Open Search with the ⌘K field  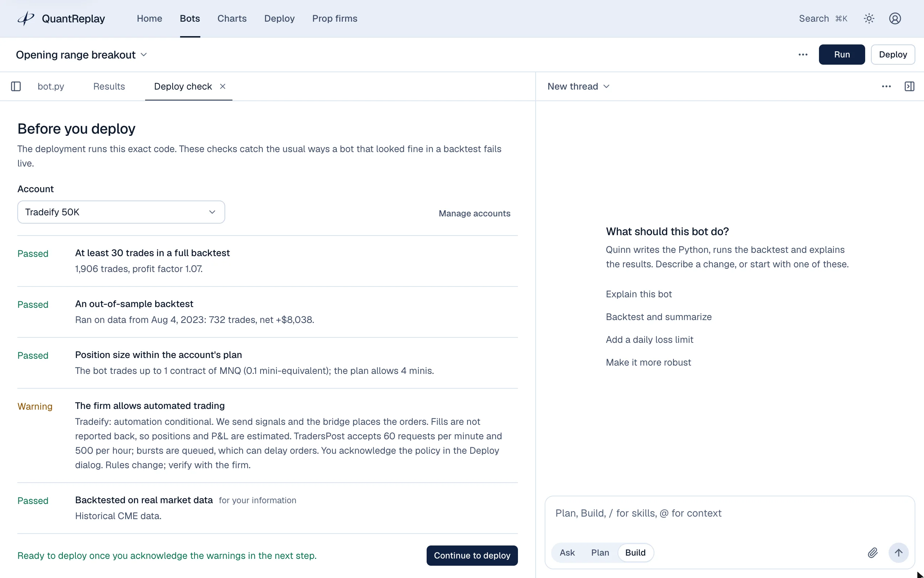tap(823, 18)
